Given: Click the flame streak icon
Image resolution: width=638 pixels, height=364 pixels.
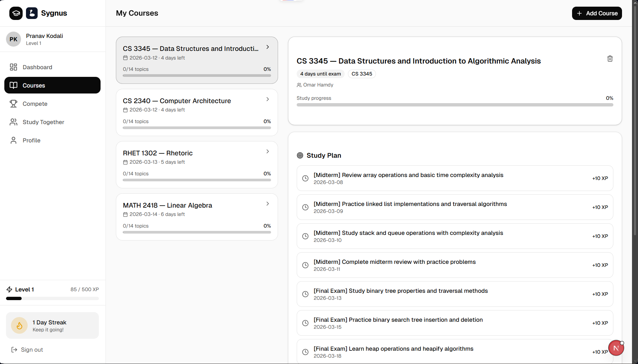Looking at the screenshot, I should coord(19,325).
